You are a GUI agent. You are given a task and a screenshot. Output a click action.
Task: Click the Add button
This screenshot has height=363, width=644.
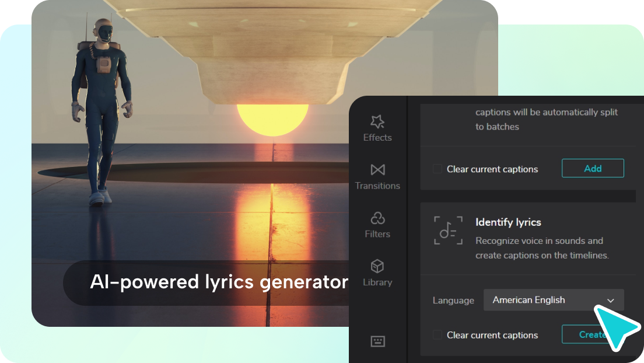tap(593, 168)
